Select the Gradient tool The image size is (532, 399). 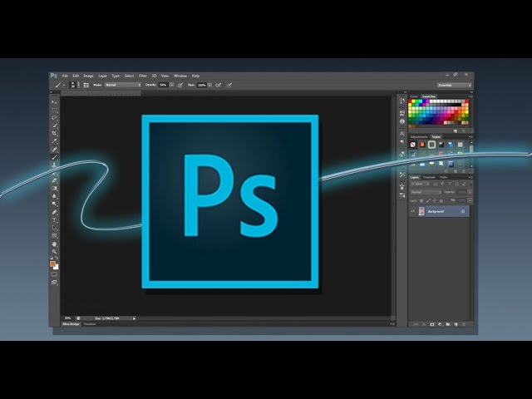coord(54,188)
